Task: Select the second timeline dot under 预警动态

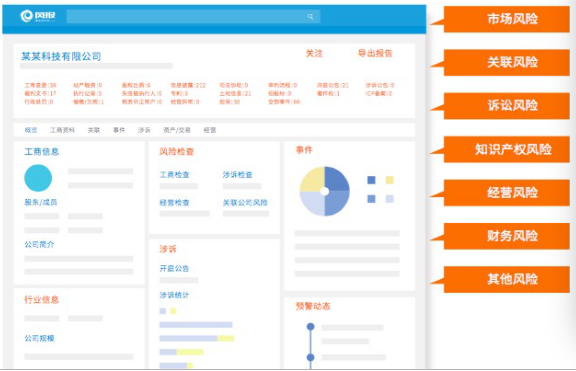Action: (x=310, y=357)
